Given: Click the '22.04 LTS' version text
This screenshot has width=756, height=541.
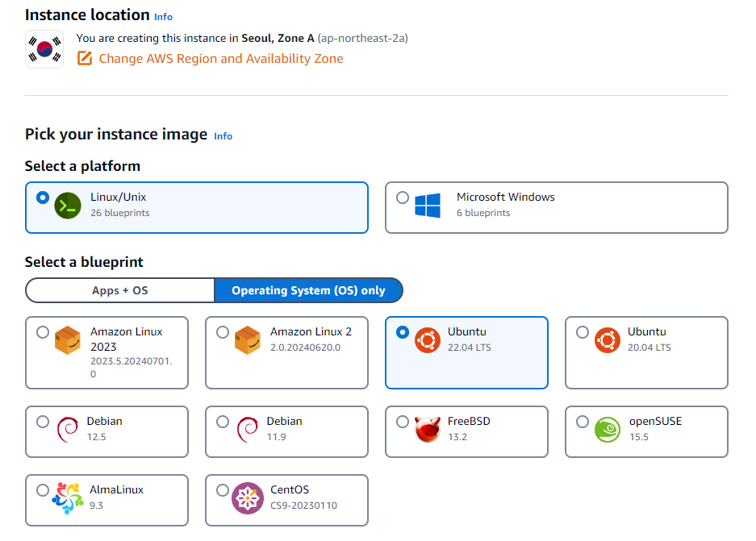Looking at the screenshot, I should click(469, 347).
